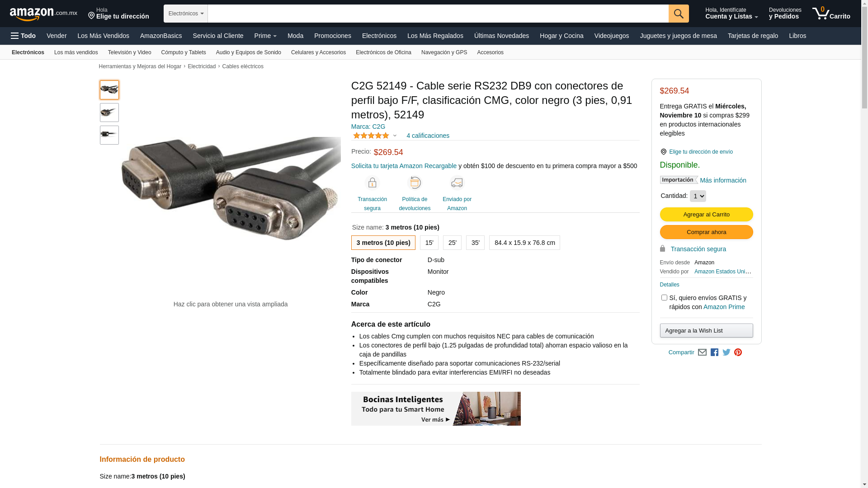868x488 pixels.
Task: Click inside the search text field
Action: click(x=438, y=14)
